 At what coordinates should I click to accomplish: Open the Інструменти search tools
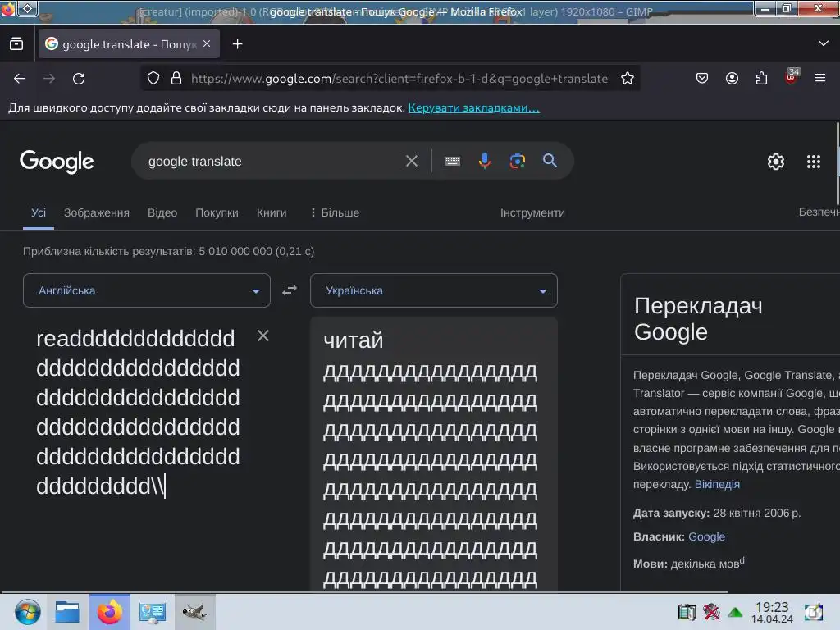532,212
